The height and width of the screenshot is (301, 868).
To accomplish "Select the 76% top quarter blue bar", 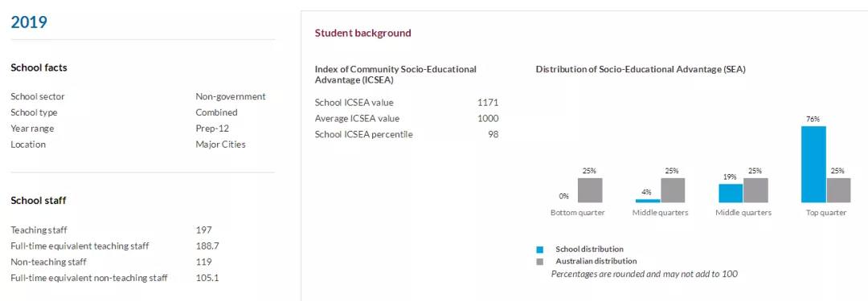I will pos(813,165).
